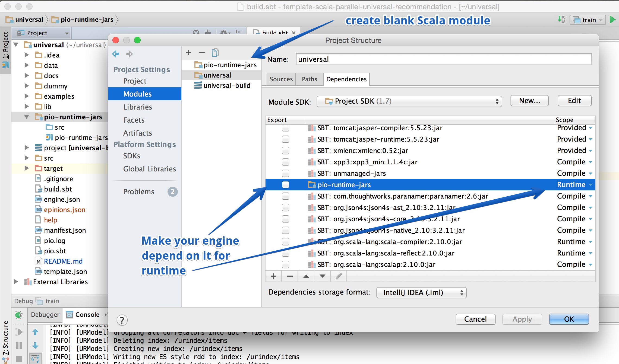Viewport: 619px width, 364px height.
Task: Check export box for unmanaged-jars
Action: pyautogui.click(x=285, y=173)
